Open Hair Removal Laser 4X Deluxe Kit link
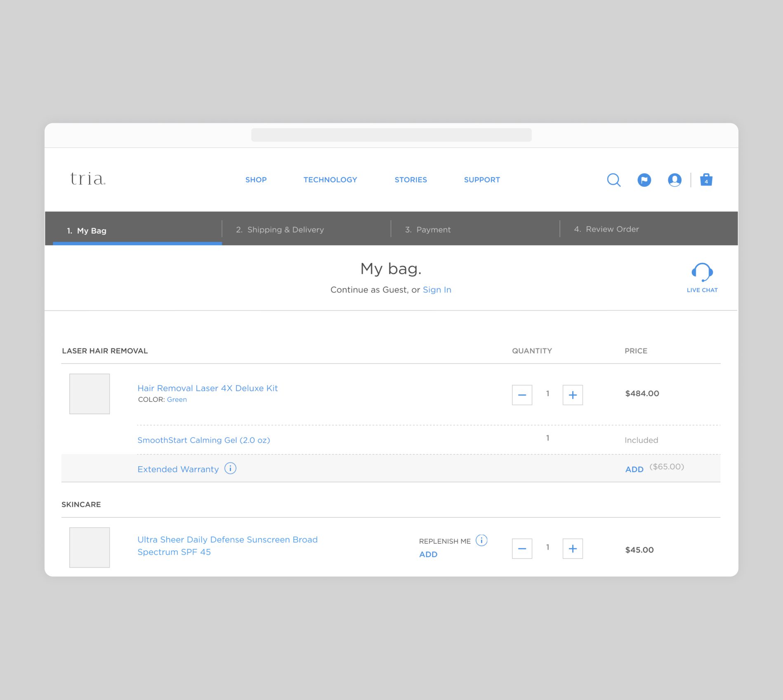Screen dimensions: 783x700 (208, 388)
